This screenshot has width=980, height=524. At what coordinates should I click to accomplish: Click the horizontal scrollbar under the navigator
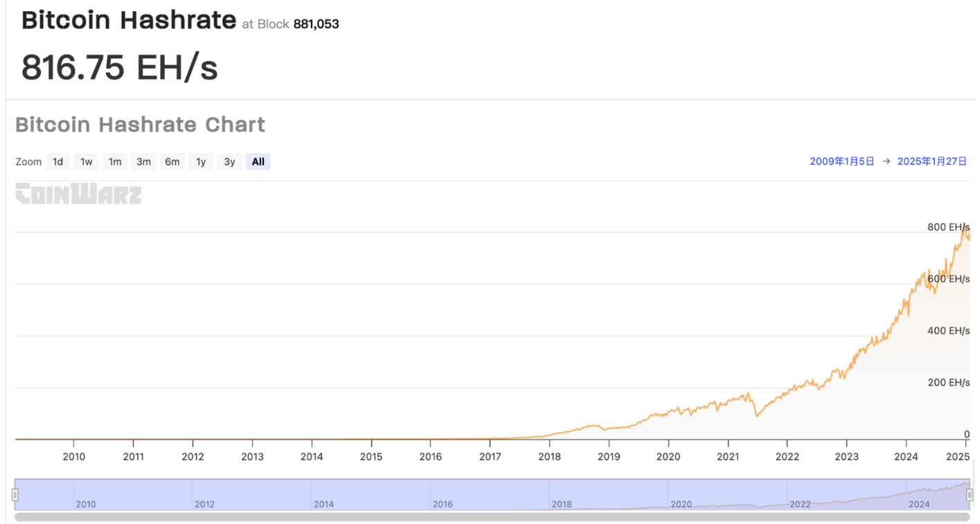(492, 516)
